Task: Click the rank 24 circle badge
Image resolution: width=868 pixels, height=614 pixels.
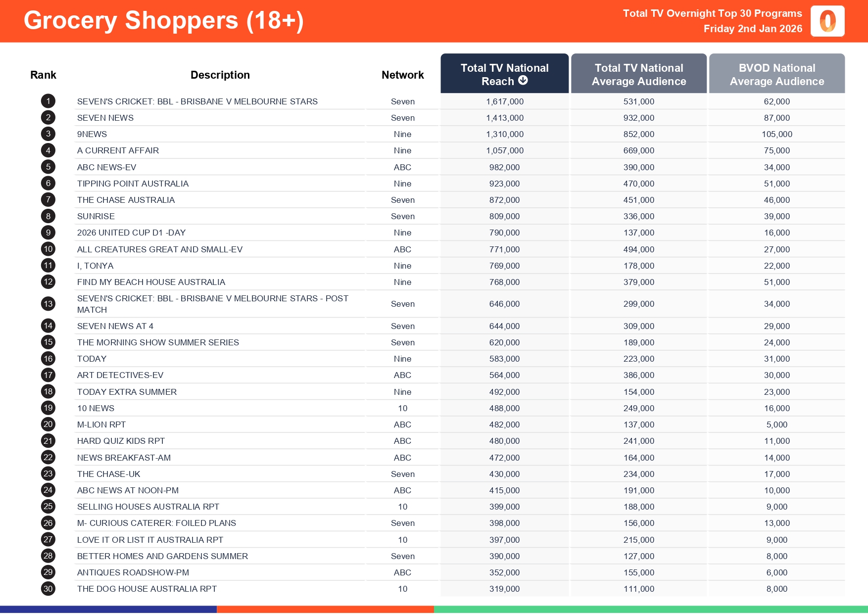Action: pyautogui.click(x=48, y=490)
